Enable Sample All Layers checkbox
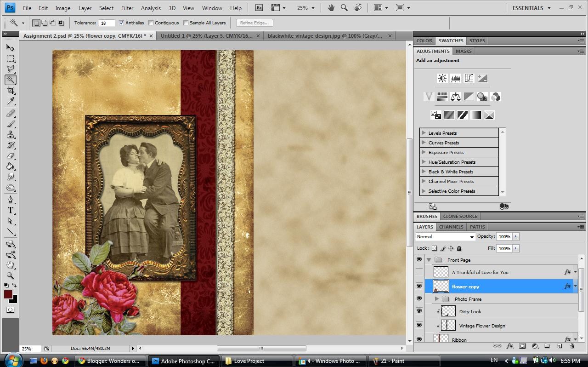The width and height of the screenshot is (588, 367). (186, 23)
